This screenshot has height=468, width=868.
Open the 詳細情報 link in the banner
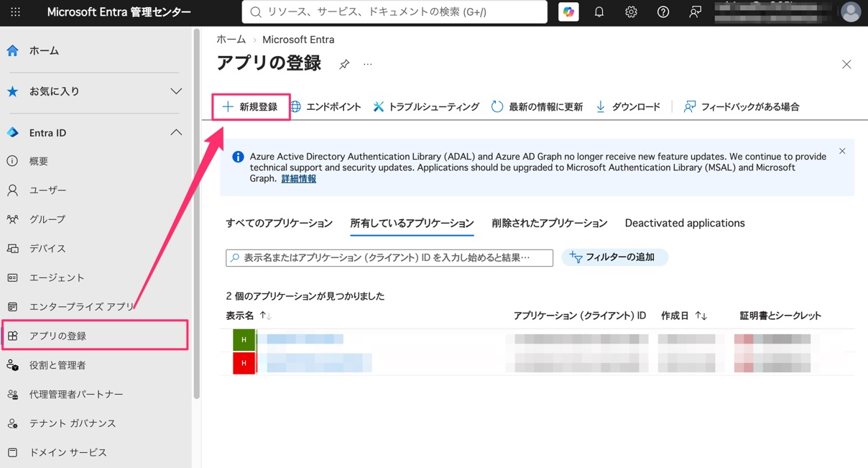(299, 178)
